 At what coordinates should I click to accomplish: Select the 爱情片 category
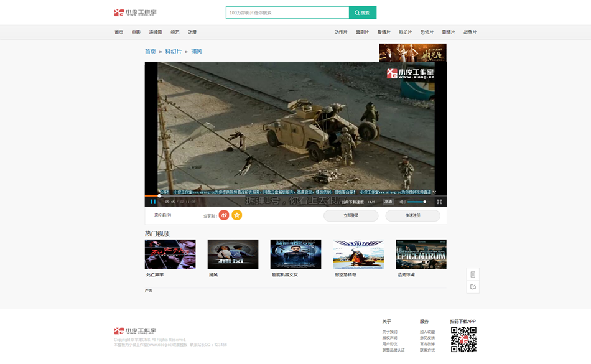point(384,32)
